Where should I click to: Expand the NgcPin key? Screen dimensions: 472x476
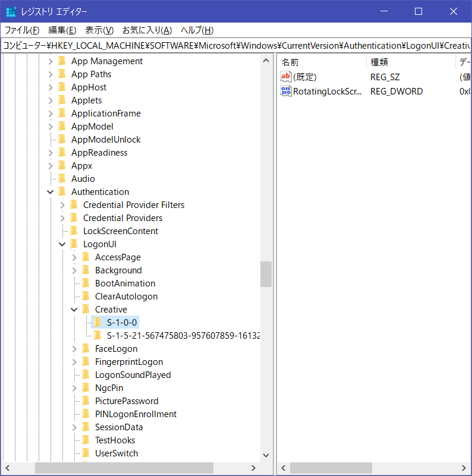[x=74, y=388]
